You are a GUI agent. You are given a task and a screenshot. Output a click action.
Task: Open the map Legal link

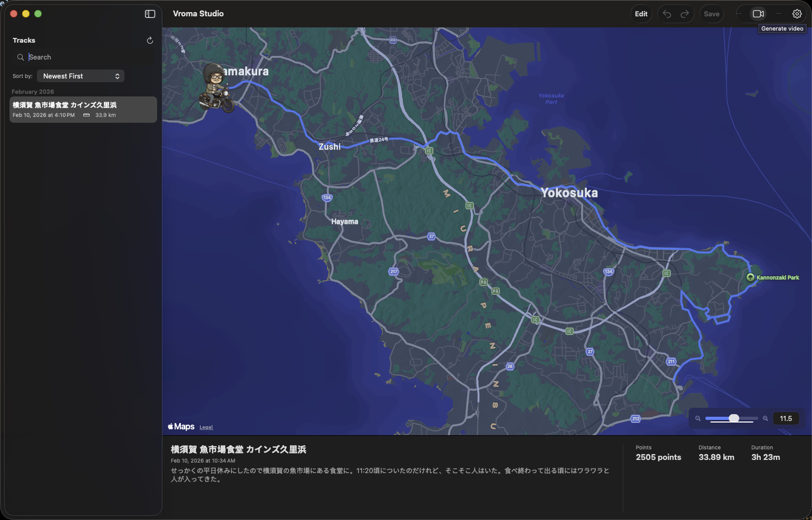[206, 427]
